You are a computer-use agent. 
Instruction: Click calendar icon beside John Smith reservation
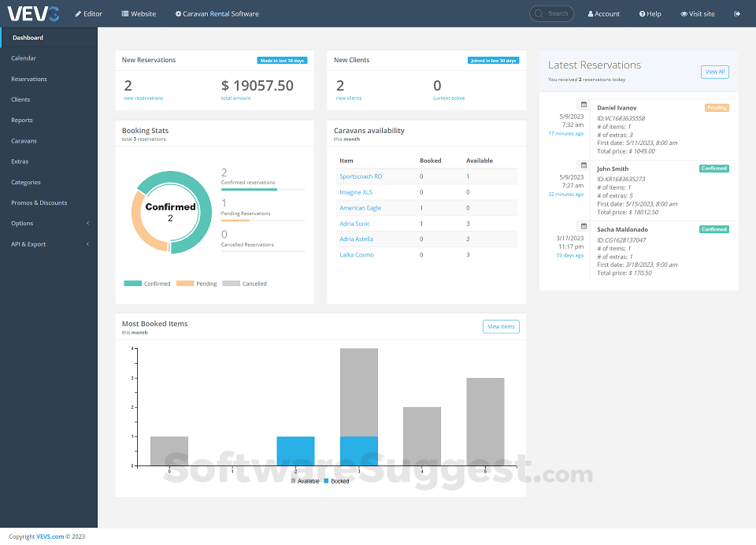[584, 165]
